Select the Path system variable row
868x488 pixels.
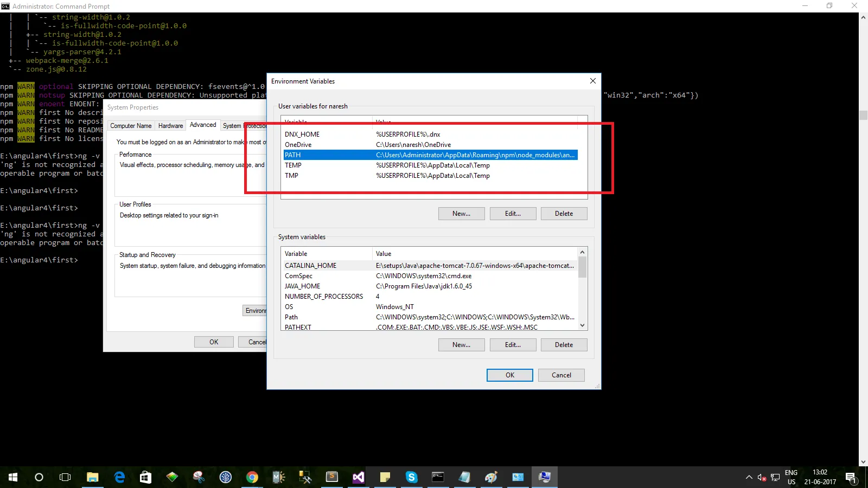click(430, 317)
